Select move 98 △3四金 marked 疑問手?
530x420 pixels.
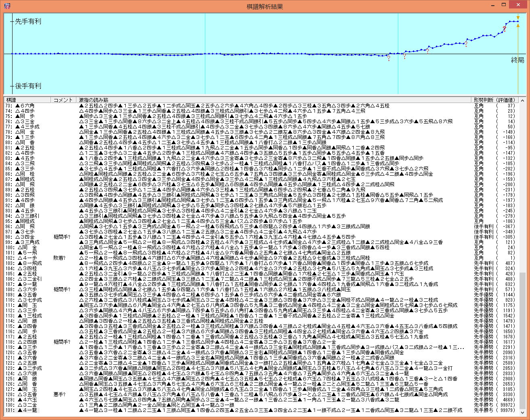[25, 237]
